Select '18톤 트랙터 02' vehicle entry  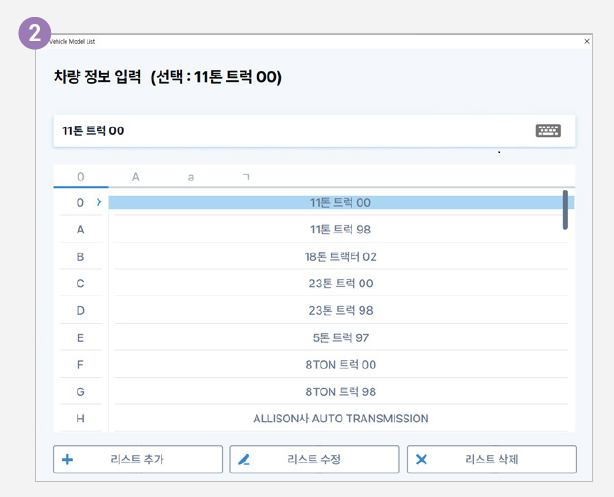(x=340, y=256)
